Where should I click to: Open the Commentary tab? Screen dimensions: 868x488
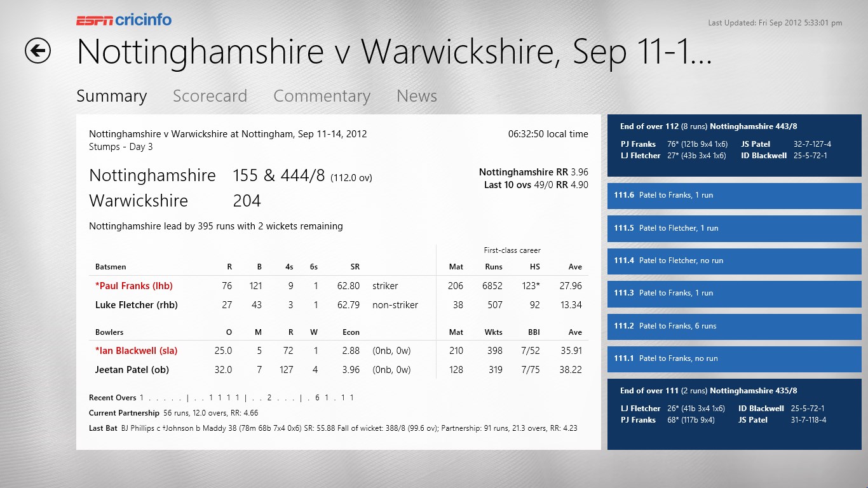(x=322, y=96)
